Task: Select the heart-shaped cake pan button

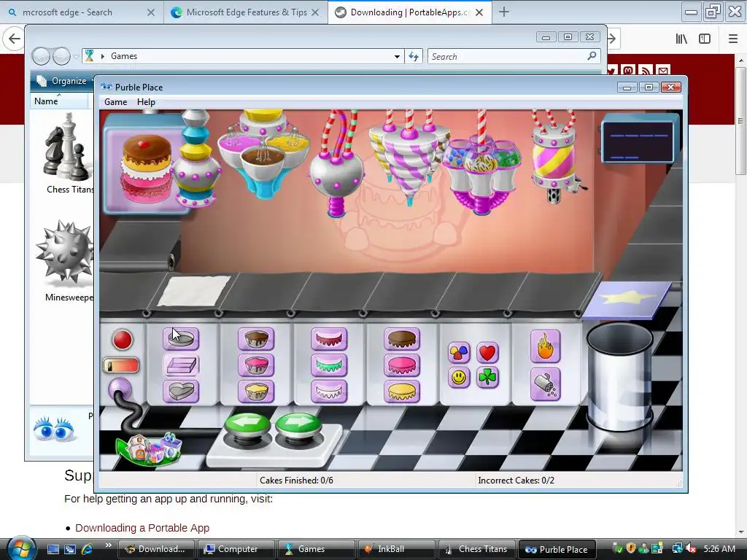Action: tap(181, 392)
